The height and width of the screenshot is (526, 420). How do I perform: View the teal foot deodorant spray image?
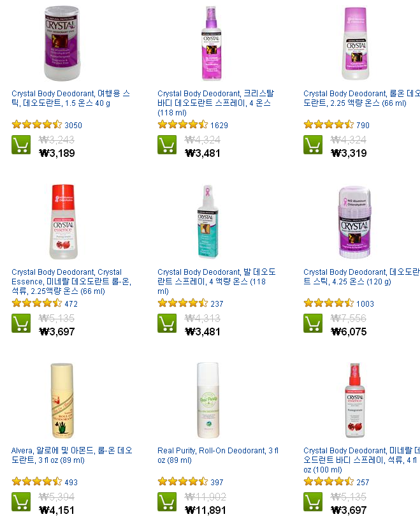[208, 222]
